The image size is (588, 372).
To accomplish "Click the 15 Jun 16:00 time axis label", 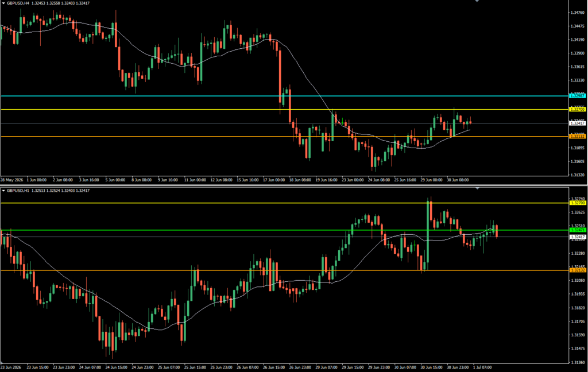I will tap(247, 180).
